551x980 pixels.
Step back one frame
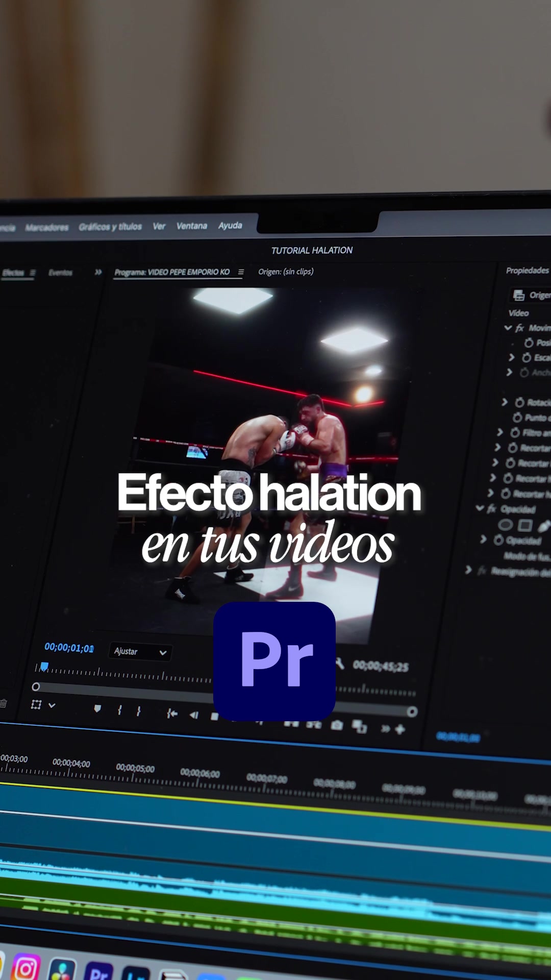194,715
